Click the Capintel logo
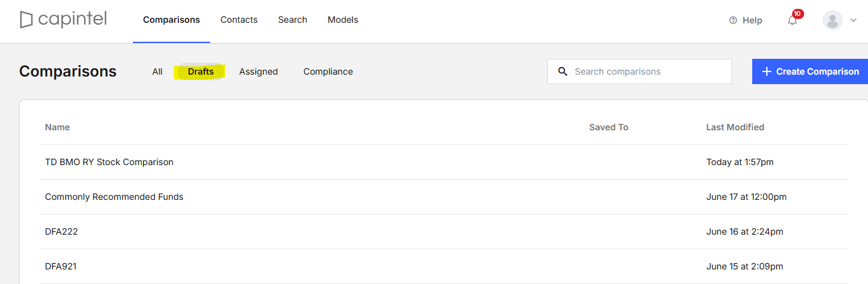Image resolution: width=868 pixels, height=284 pixels. [63, 20]
